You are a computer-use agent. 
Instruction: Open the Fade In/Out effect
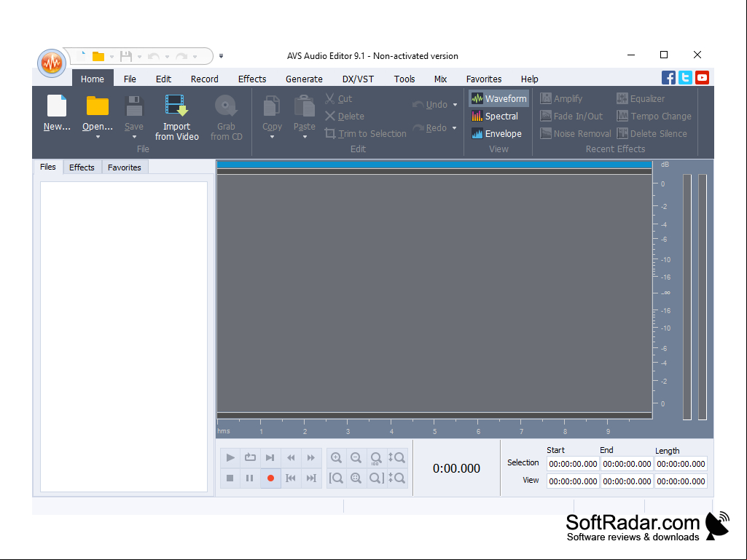tap(571, 117)
